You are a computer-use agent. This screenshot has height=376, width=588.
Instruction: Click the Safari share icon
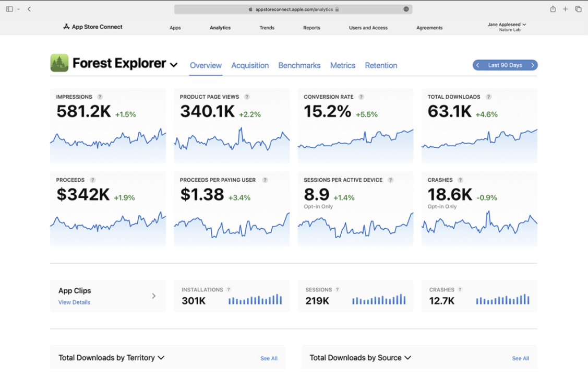pyautogui.click(x=553, y=9)
